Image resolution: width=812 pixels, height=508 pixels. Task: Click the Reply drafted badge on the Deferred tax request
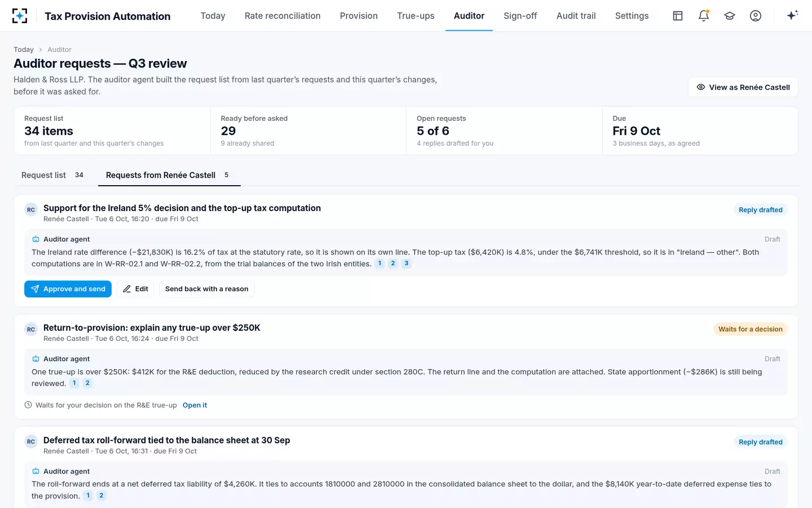761,442
